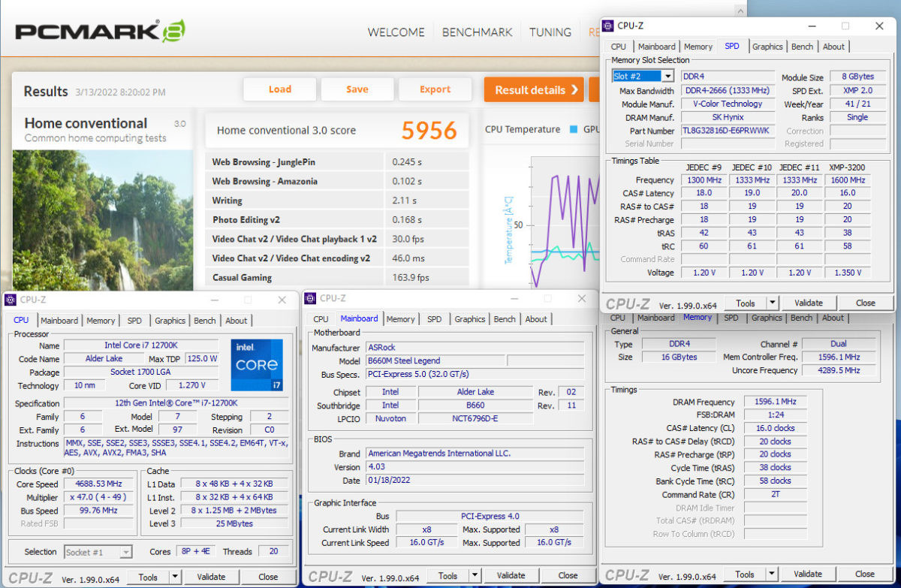Click Validate in the CPU window
Screen dimensions: 901x588
click(x=211, y=577)
